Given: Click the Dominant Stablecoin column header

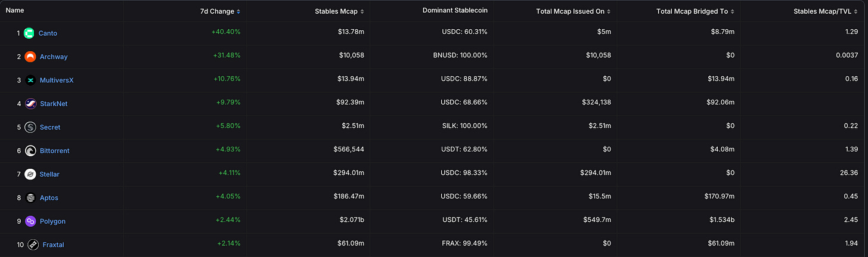Looking at the screenshot, I should pyautogui.click(x=455, y=11).
